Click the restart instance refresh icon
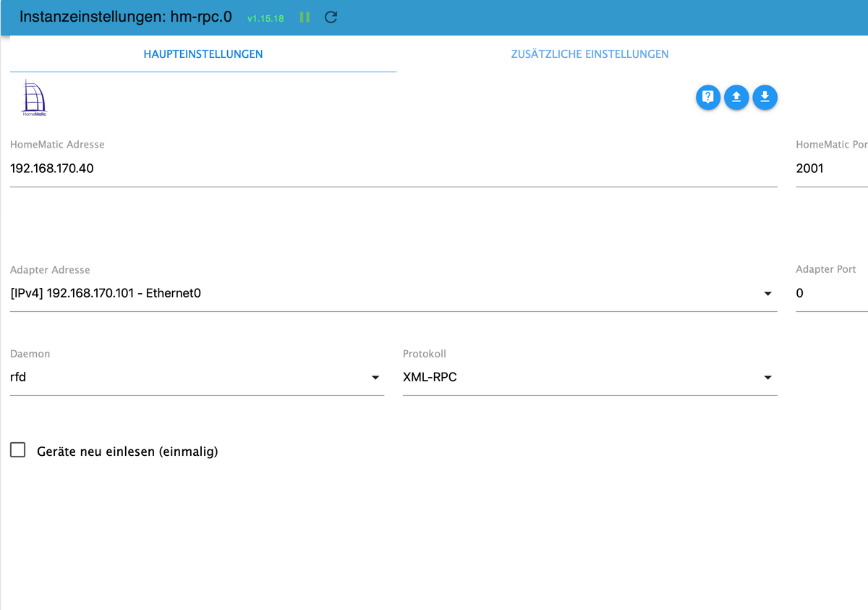Image resolution: width=868 pixels, height=610 pixels. tap(331, 17)
